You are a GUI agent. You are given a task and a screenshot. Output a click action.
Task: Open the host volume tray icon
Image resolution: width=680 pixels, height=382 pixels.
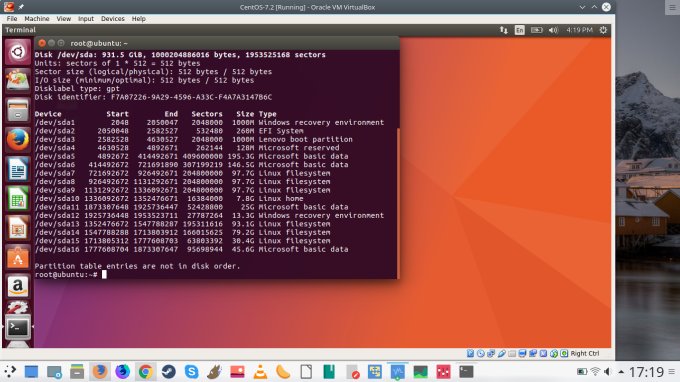point(608,372)
